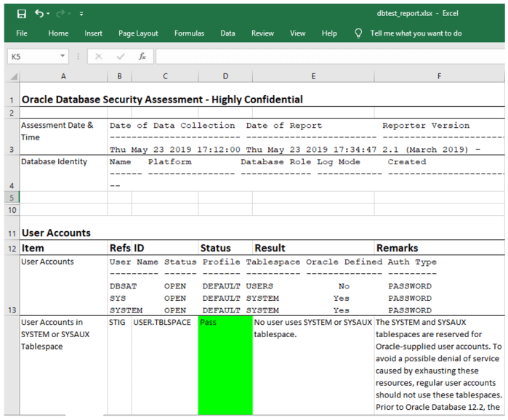
Task: Select the User Accounts heading cell
Action: click(x=57, y=233)
